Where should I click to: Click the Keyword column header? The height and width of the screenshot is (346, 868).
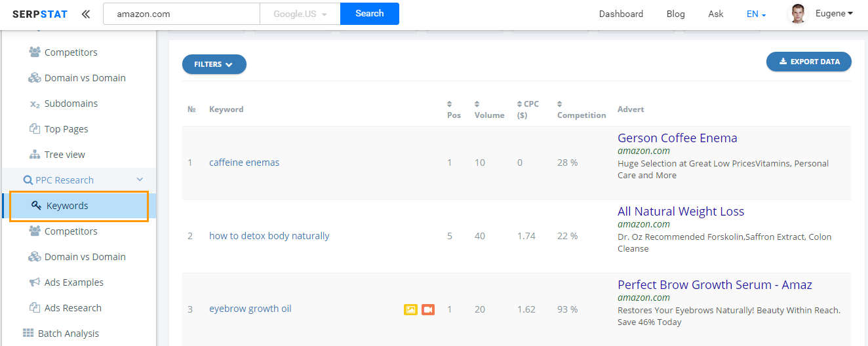click(x=226, y=109)
